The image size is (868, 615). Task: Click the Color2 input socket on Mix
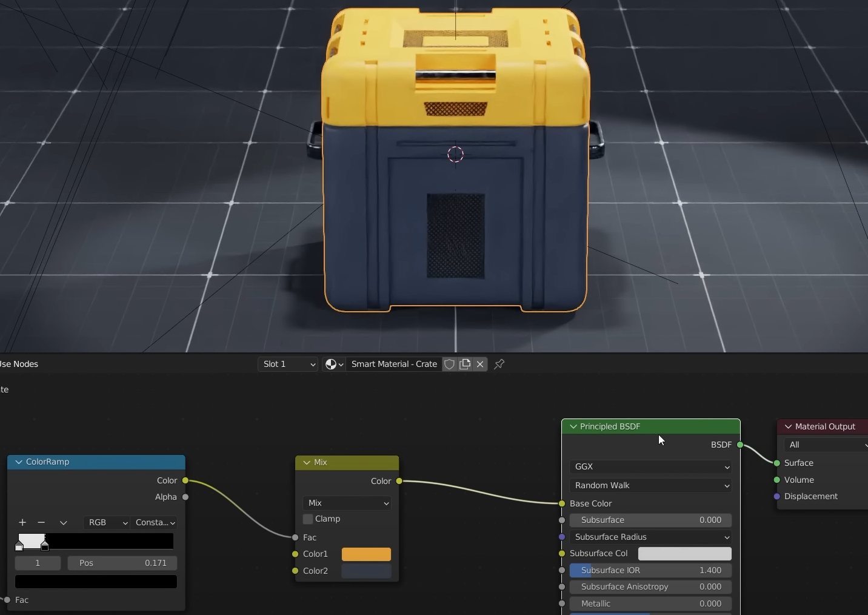pyautogui.click(x=295, y=571)
